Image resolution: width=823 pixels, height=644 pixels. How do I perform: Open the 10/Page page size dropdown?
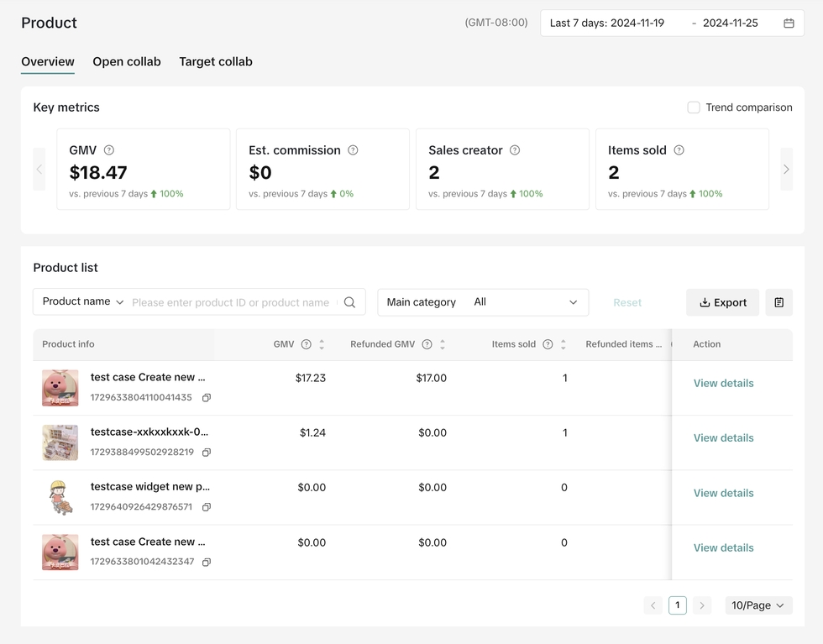(758, 605)
